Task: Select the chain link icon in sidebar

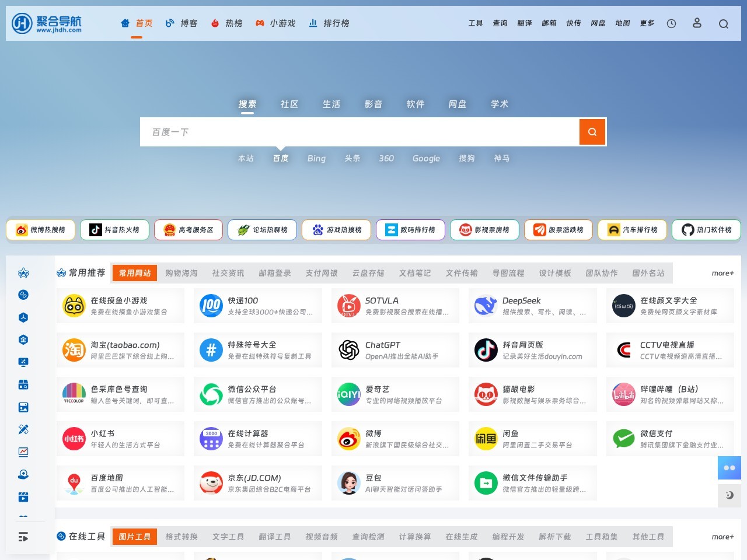Action: [23, 295]
